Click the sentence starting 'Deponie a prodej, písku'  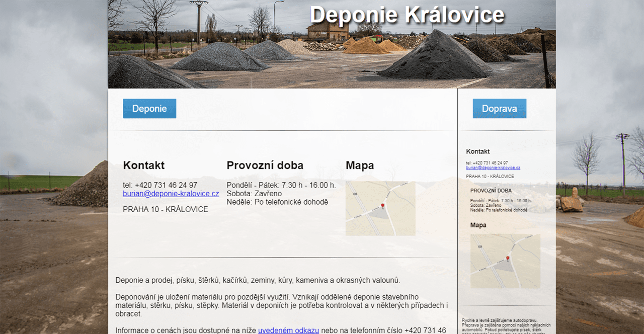click(258, 280)
